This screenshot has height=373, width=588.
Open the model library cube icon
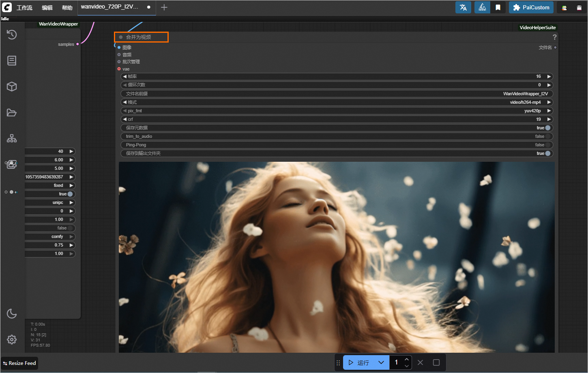12,87
